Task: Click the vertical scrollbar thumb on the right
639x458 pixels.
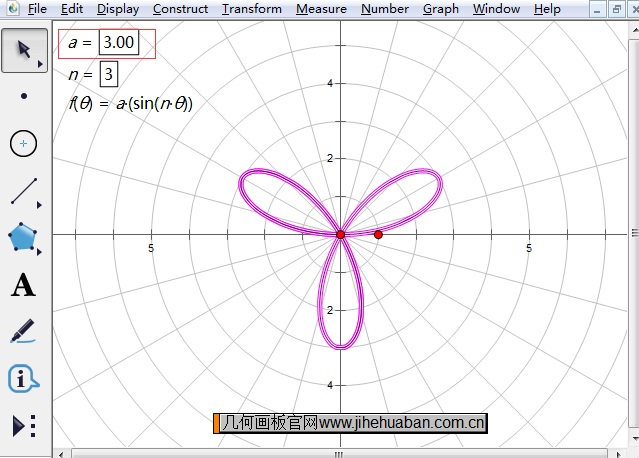Action: click(635, 233)
